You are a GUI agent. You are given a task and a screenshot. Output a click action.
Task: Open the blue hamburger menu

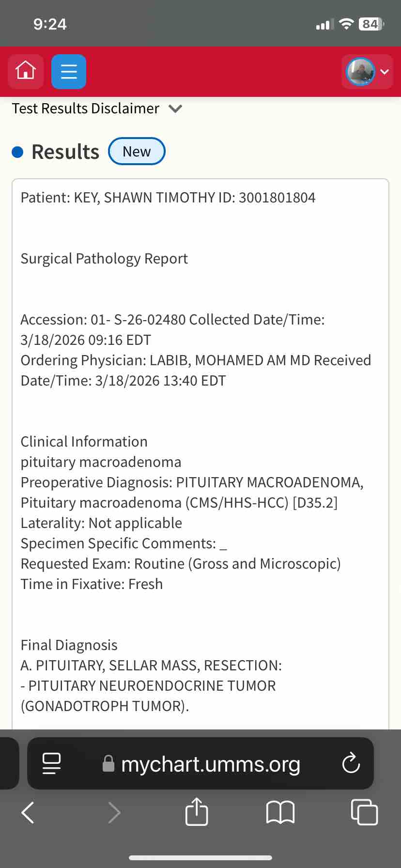69,72
